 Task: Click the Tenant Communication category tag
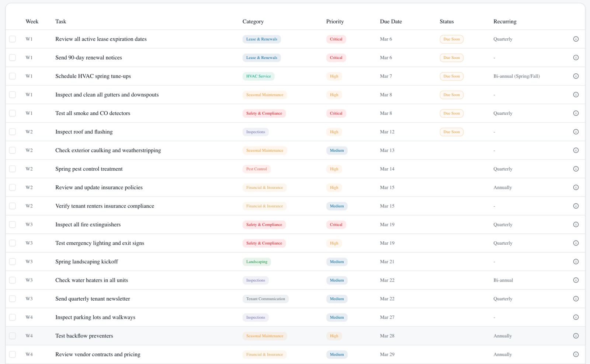(265, 299)
